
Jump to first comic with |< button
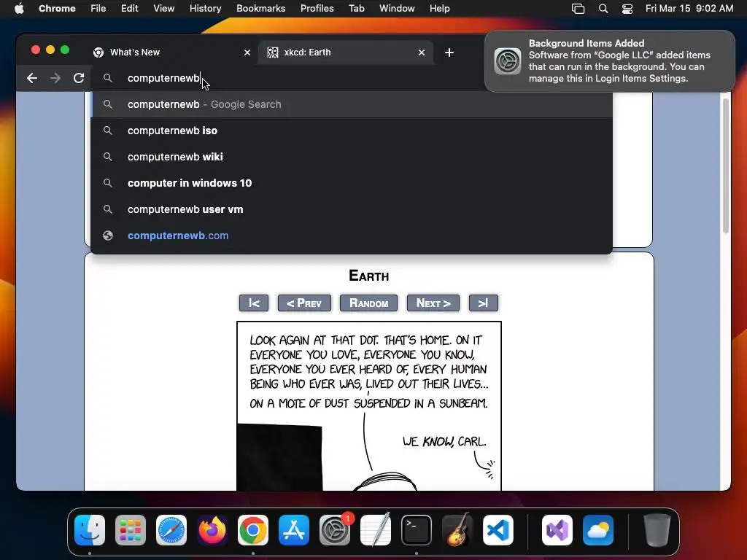254,303
